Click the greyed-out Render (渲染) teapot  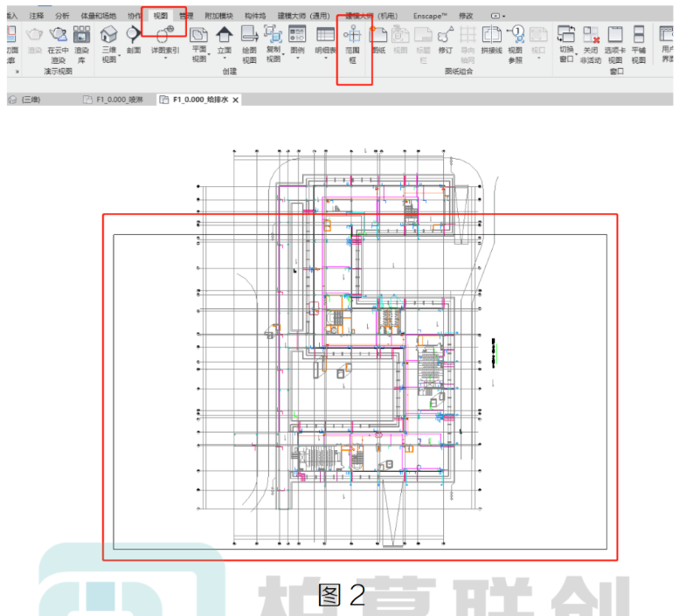[35, 40]
